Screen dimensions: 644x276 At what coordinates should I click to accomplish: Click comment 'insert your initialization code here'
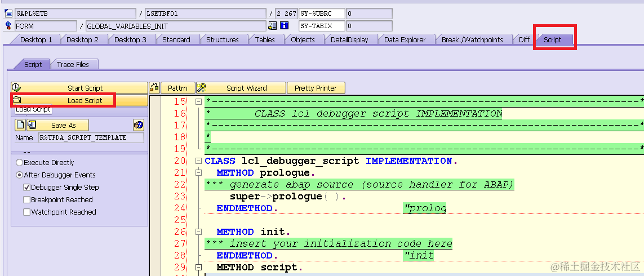[x=341, y=243]
